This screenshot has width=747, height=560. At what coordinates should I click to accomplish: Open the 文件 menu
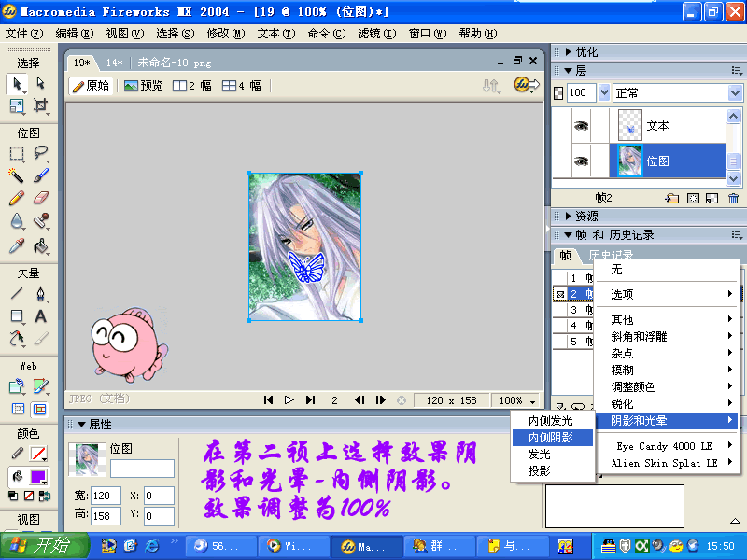tap(23, 34)
